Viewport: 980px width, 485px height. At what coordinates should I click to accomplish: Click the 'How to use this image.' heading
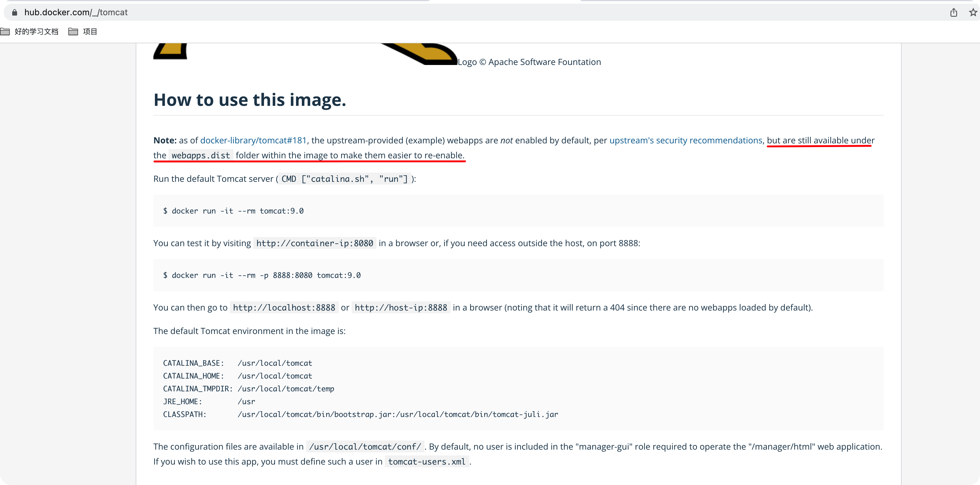tap(249, 100)
